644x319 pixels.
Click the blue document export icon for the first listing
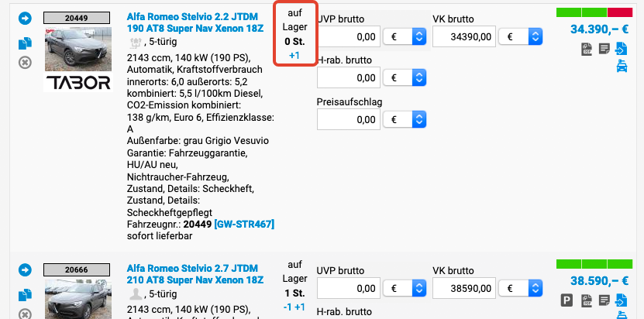(x=622, y=50)
